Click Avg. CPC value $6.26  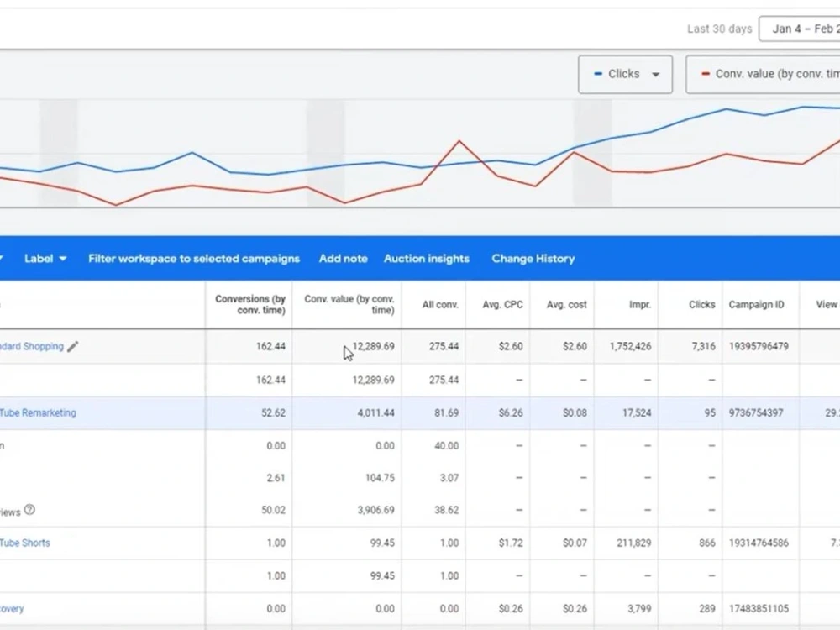511,413
